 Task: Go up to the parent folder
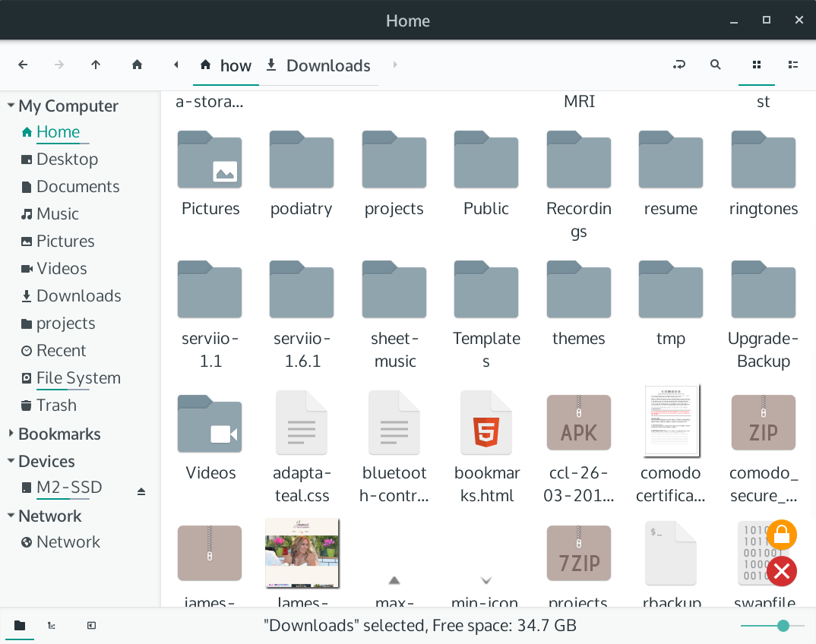tap(96, 65)
